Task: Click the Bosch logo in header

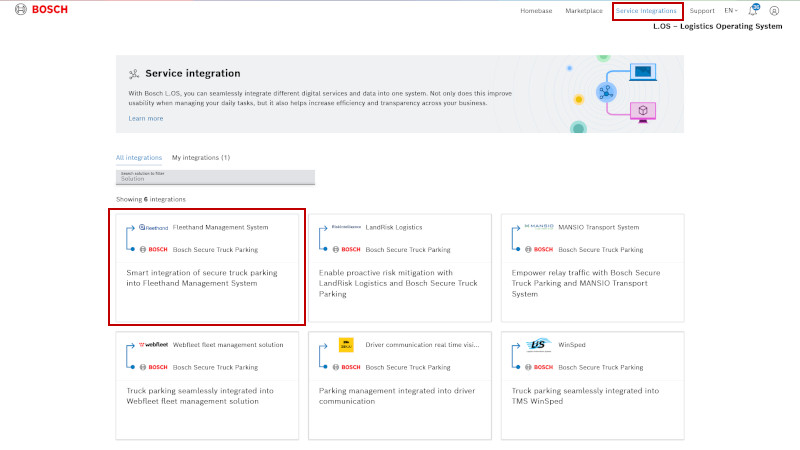Action: (41, 9)
